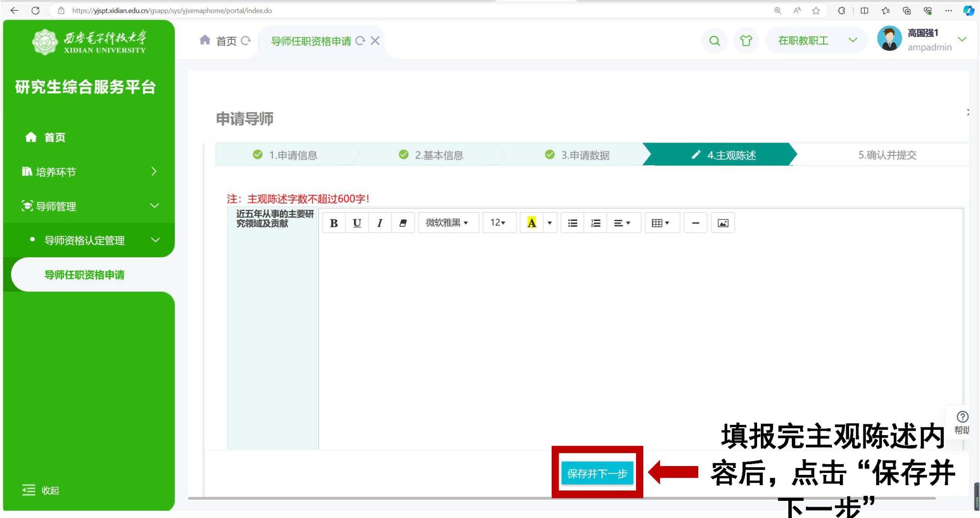Toggle bold formatting in the editor
The height and width of the screenshot is (518, 980).
tap(334, 223)
